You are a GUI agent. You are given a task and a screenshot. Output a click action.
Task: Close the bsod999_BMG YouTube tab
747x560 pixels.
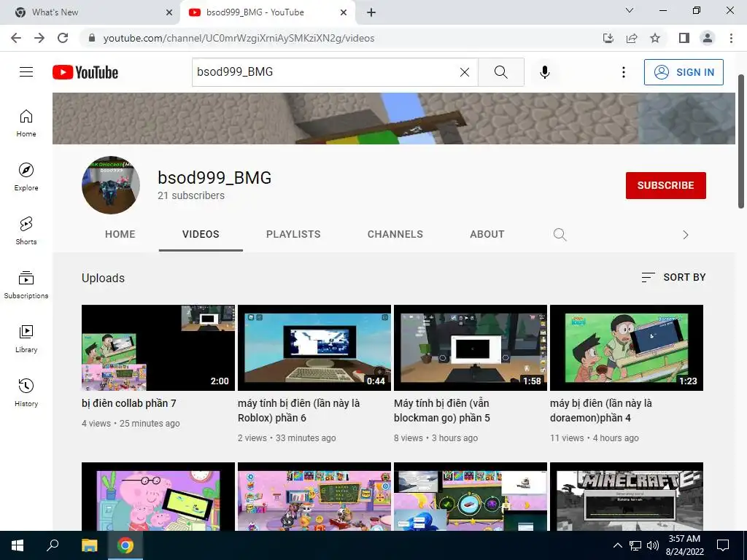pyautogui.click(x=344, y=12)
